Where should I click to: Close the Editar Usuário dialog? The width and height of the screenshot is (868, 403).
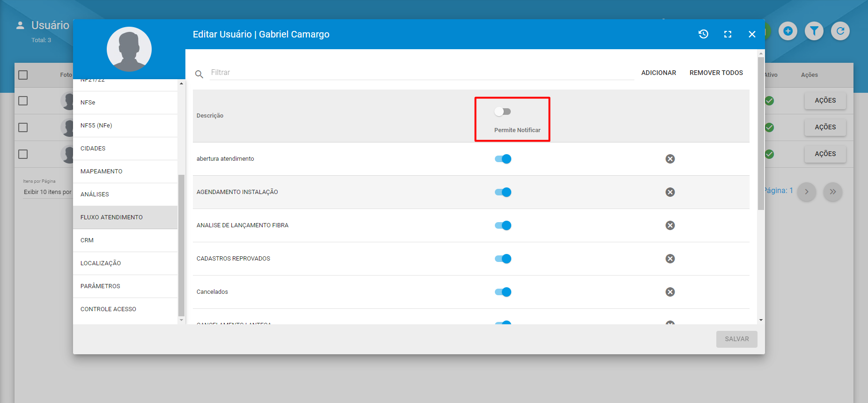tap(752, 34)
